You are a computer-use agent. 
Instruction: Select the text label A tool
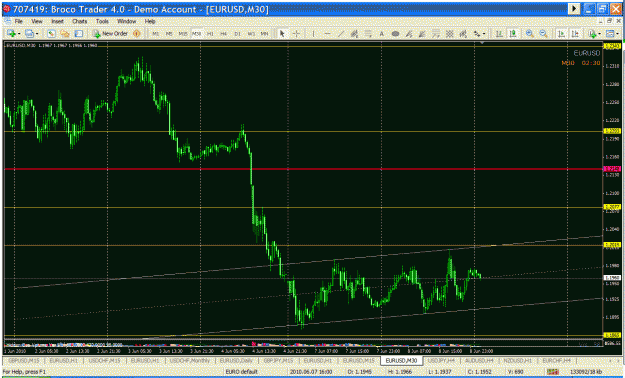pos(381,34)
